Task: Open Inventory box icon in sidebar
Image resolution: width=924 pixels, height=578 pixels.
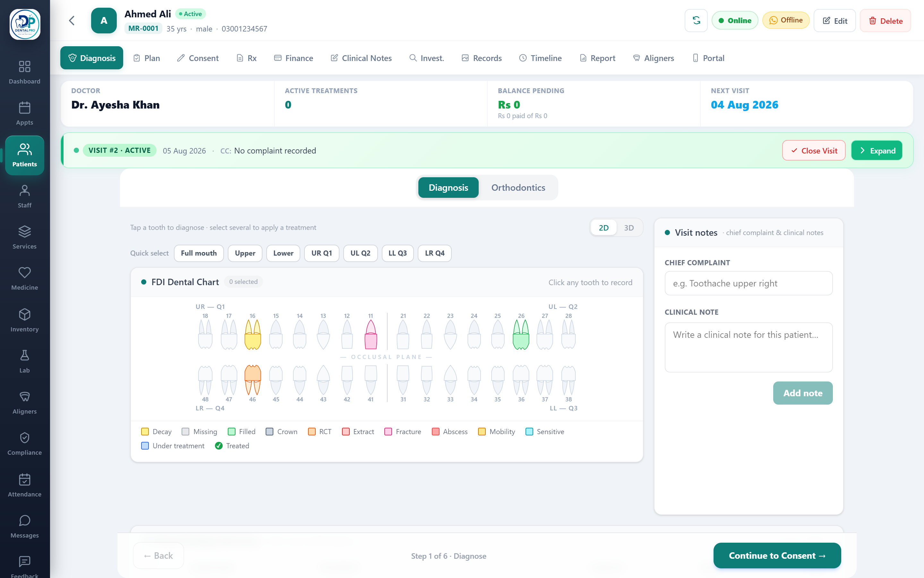Action: click(24, 320)
